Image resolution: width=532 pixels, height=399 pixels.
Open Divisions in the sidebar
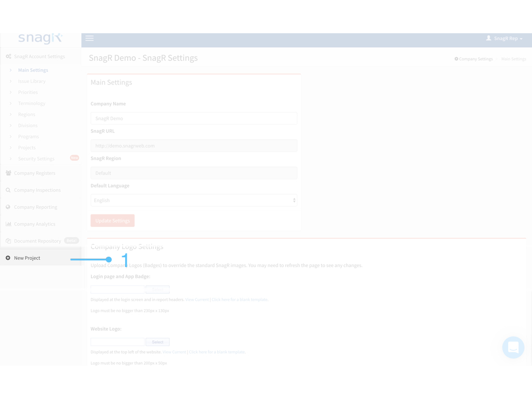28,126
